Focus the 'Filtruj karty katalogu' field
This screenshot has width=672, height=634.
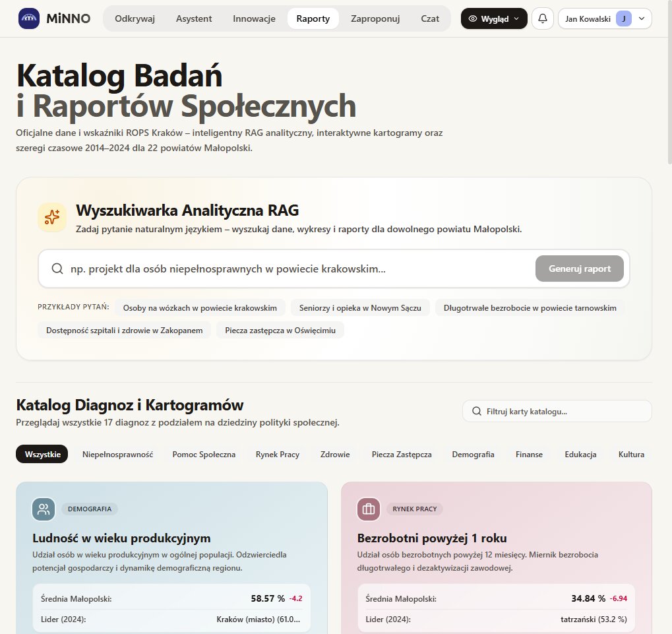tap(557, 411)
